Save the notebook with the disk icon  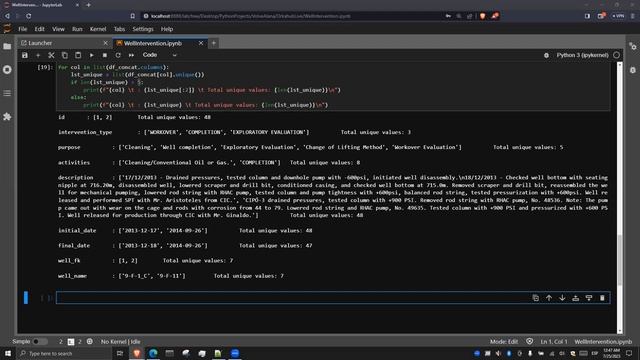coord(25,55)
